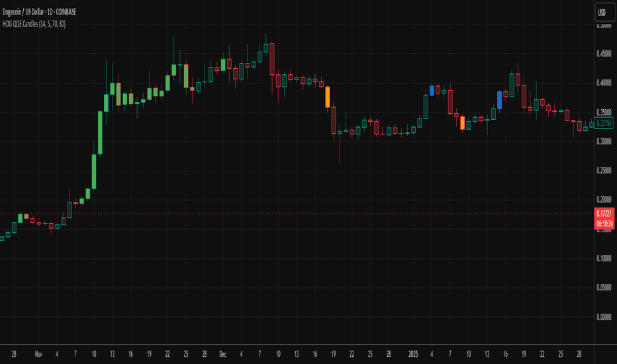Click the Nov label on time axis
Viewport: 617px width, 364px height.
38,354
